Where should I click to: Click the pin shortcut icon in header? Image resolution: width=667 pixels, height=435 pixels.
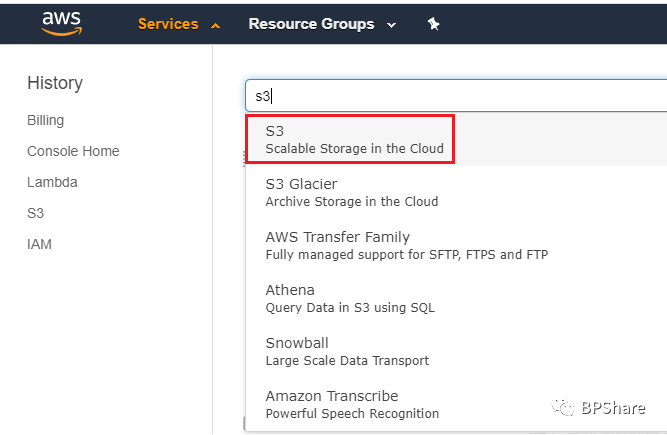tap(433, 24)
